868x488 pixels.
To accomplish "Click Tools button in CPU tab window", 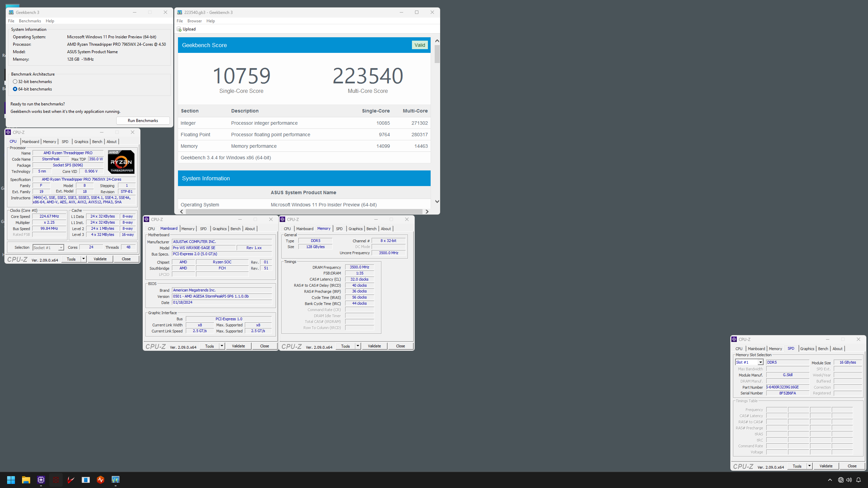I will [x=71, y=259].
